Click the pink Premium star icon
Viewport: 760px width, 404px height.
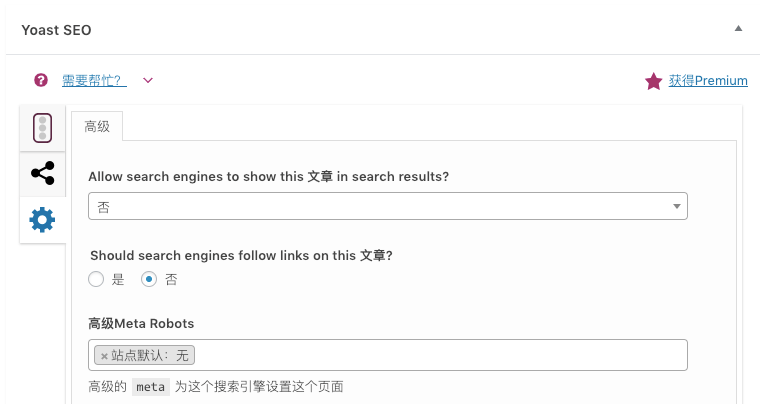tap(653, 81)
